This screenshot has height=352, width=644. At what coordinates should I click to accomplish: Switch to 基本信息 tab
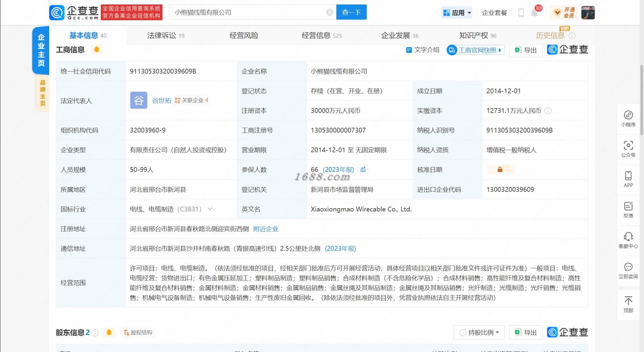(88, 35)
